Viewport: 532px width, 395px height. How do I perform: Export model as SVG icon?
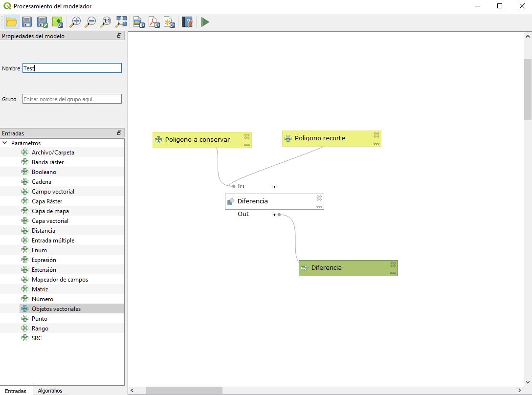(169, 22)
